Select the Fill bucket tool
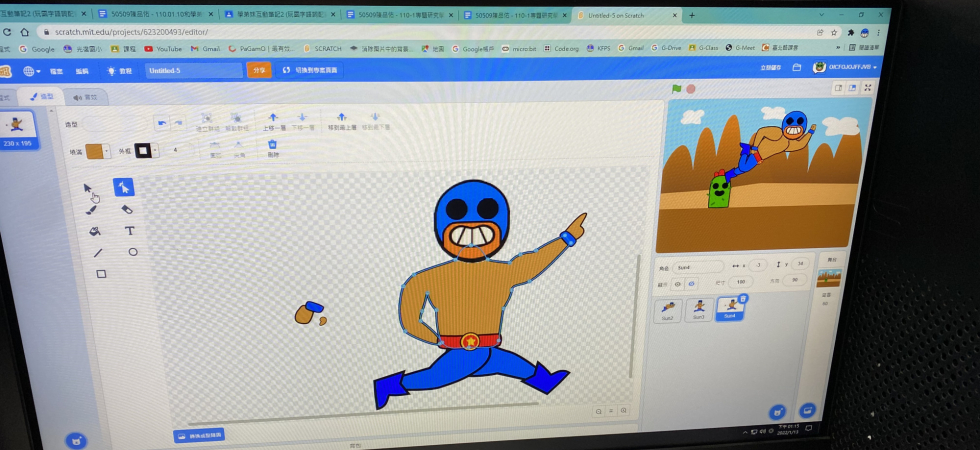The height and width of the screenshot is (450, 980). point(94,231)
